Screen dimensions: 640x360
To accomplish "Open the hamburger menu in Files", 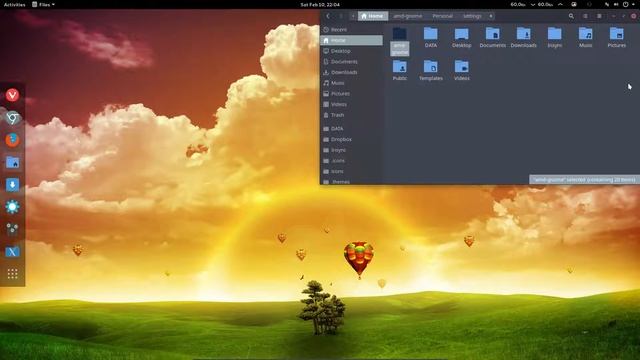I will click(x=599, y=16).
